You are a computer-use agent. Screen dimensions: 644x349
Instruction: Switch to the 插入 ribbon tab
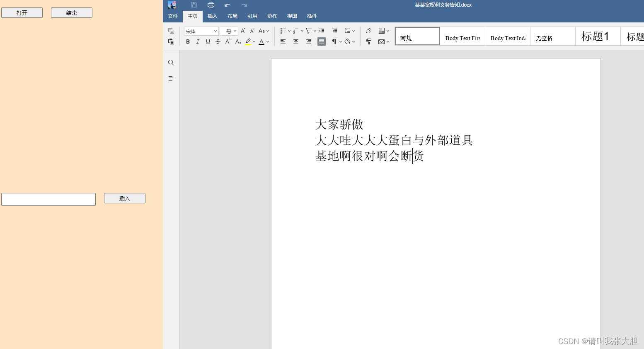212,16
